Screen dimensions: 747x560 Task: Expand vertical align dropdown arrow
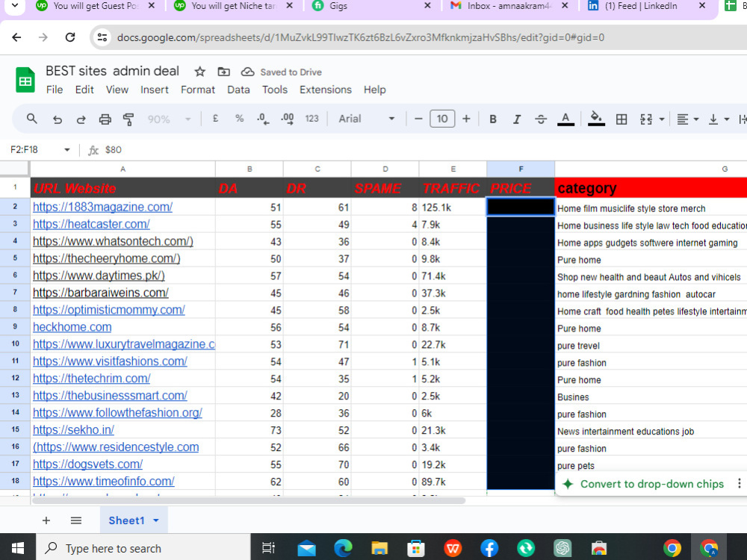(x=727, y=119)
